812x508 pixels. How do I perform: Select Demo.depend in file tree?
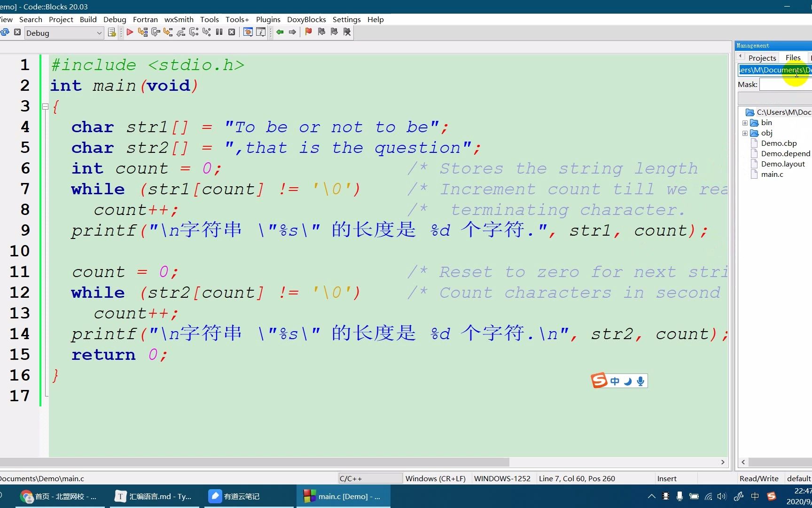pyautogui.click(x=785, y=153)
